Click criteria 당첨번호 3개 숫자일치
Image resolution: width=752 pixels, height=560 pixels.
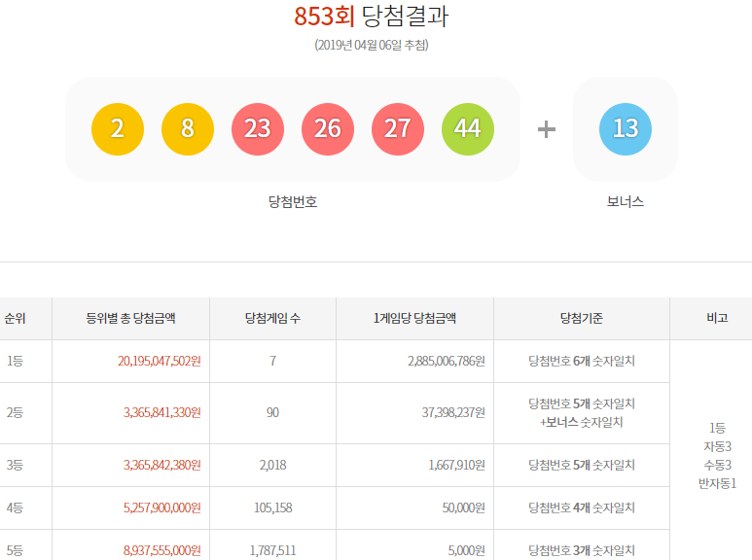(x=582, y=550)
